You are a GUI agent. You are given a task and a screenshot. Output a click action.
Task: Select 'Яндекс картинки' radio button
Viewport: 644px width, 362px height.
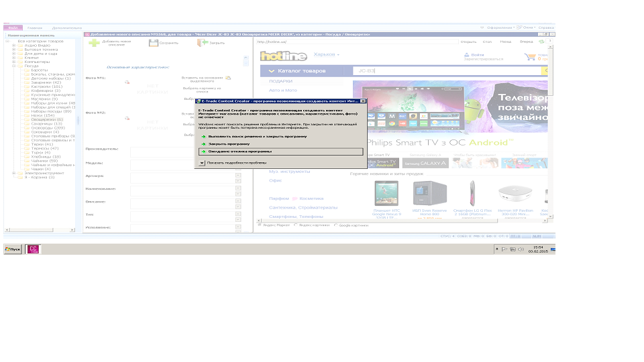coord(296,225)
